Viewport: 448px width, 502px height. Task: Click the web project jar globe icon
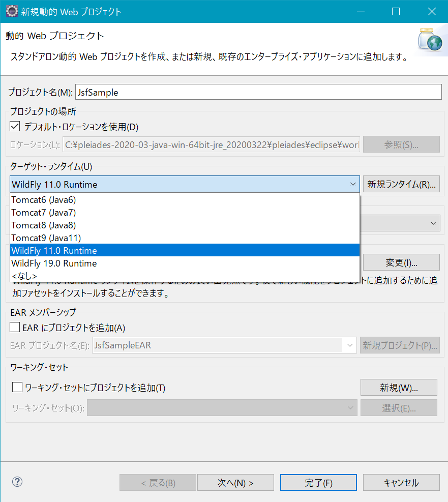click(430, 40)
